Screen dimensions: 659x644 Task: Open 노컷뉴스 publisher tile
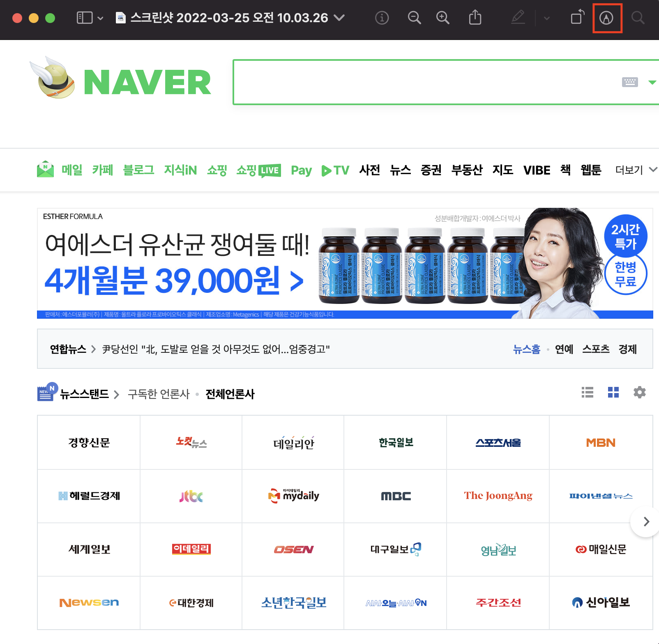191,442
